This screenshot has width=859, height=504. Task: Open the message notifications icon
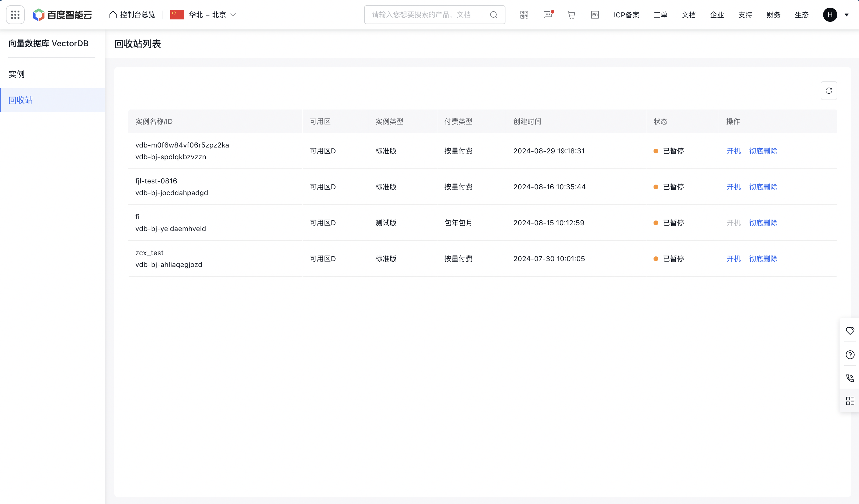coord(548,15)
